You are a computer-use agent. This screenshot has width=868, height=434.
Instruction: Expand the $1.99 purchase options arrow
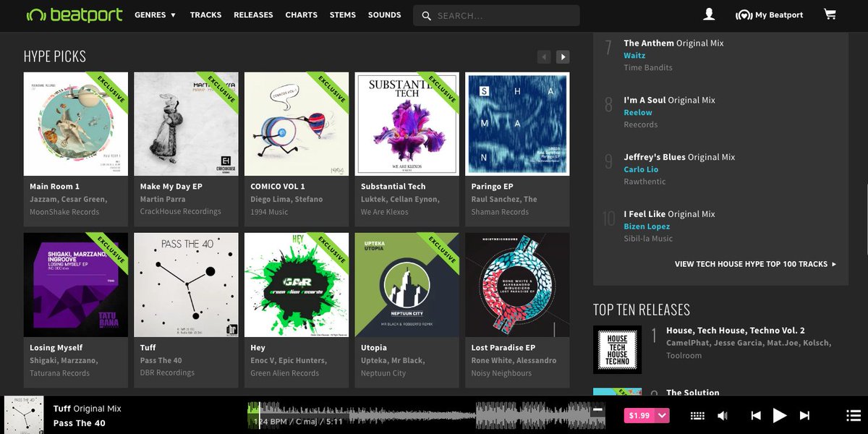coord(663,415)
